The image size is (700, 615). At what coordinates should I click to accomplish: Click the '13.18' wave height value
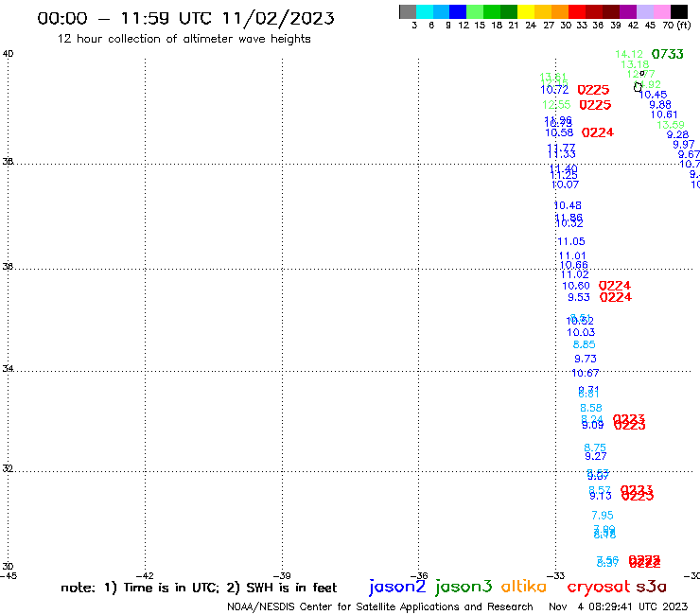[x=635, y=64]
